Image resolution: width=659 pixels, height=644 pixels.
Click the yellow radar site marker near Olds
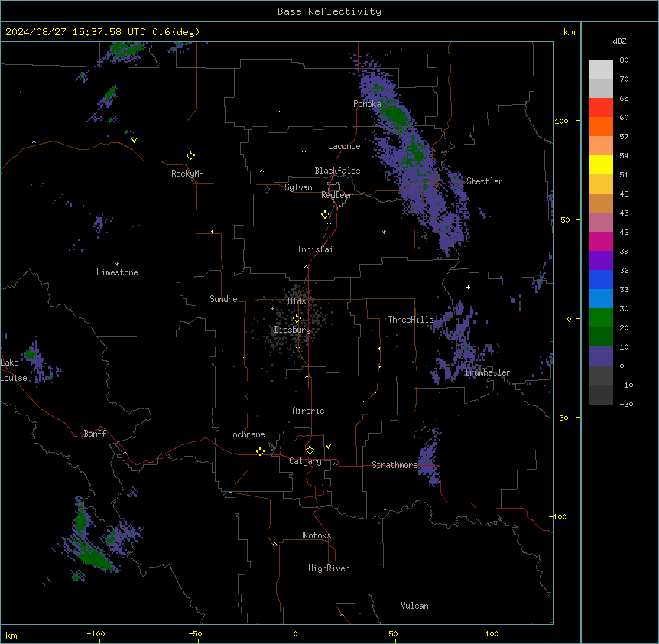(x=297, y=319)
